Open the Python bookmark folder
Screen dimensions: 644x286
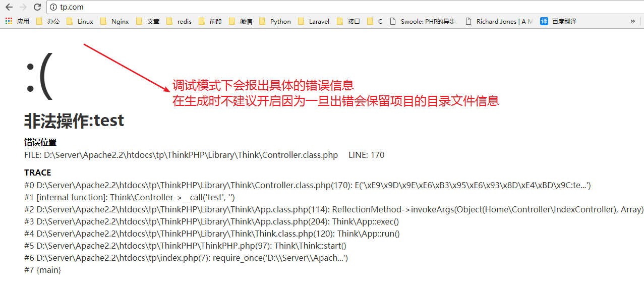[275, 21]
